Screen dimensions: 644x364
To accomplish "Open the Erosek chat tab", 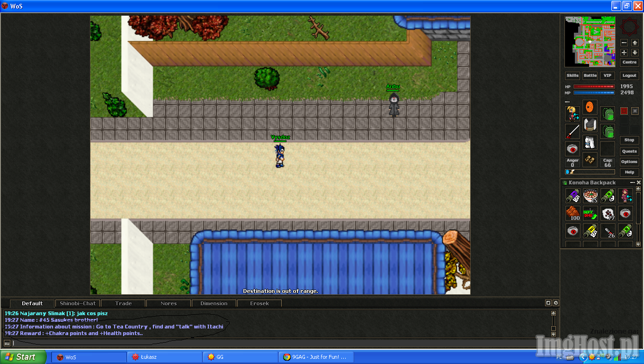I will 259,303.
